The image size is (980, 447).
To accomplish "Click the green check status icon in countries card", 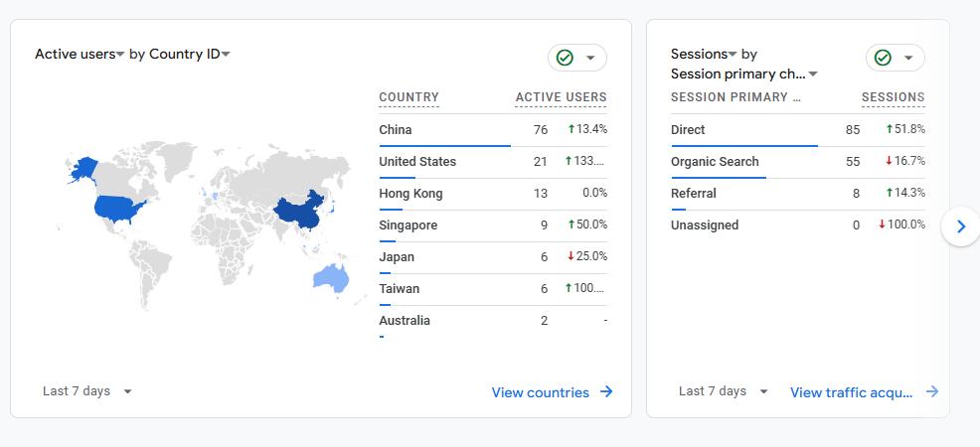I will 565,58.
